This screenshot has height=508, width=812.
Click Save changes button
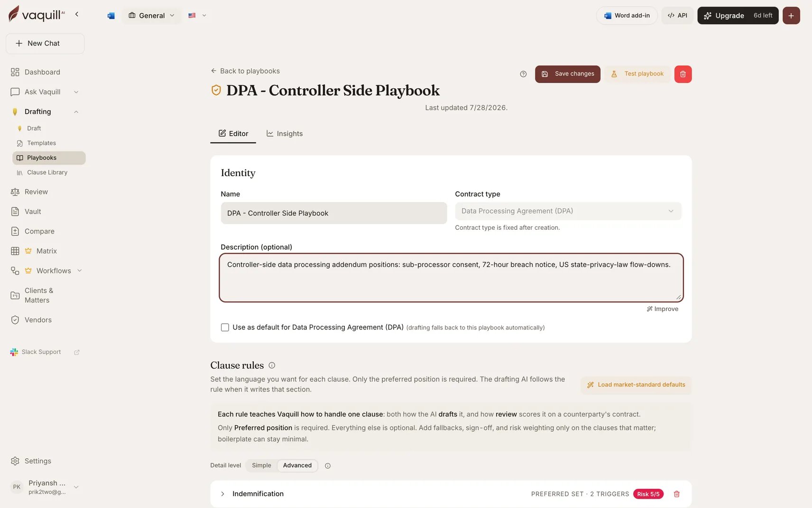point(568,74)
